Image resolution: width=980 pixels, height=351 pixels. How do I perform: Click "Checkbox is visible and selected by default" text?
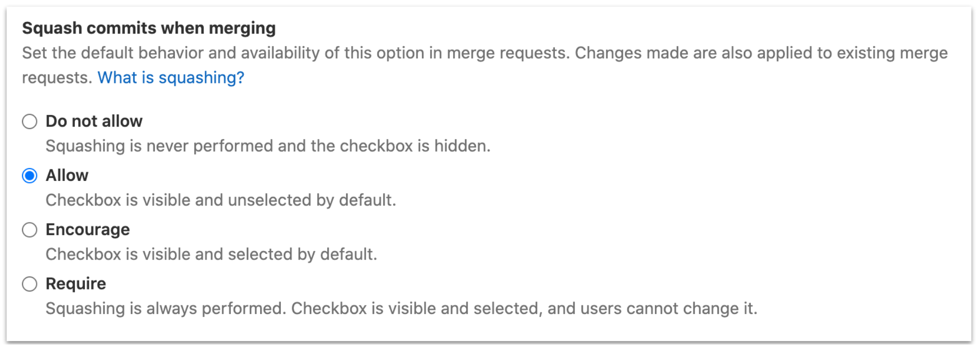pyautogui.click(x=211, y=254)
